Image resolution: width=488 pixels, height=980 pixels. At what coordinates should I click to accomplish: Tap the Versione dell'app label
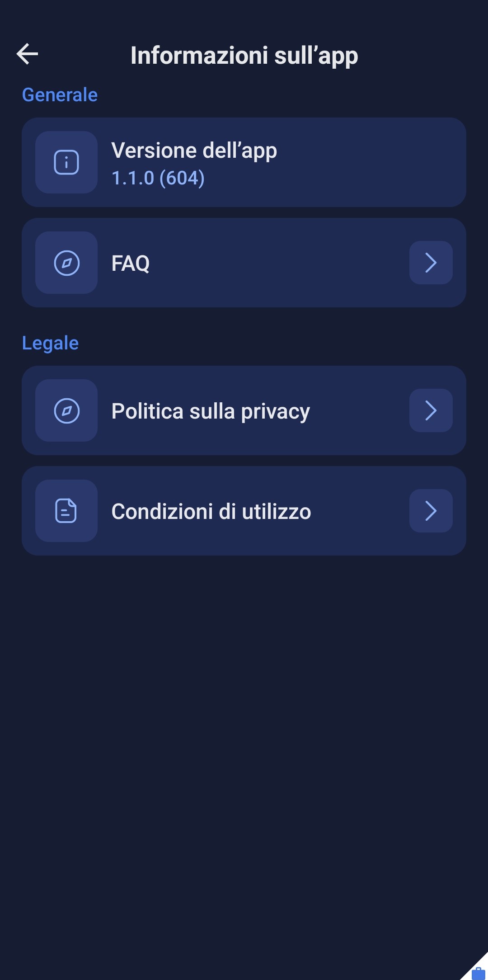click(x=194, y=151)
